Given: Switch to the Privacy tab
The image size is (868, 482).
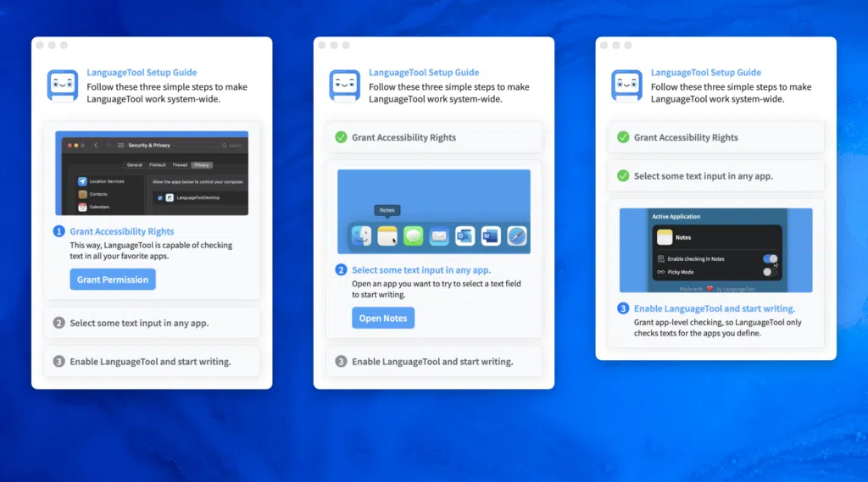Looking at the screenshot, I should click(202, 165).
